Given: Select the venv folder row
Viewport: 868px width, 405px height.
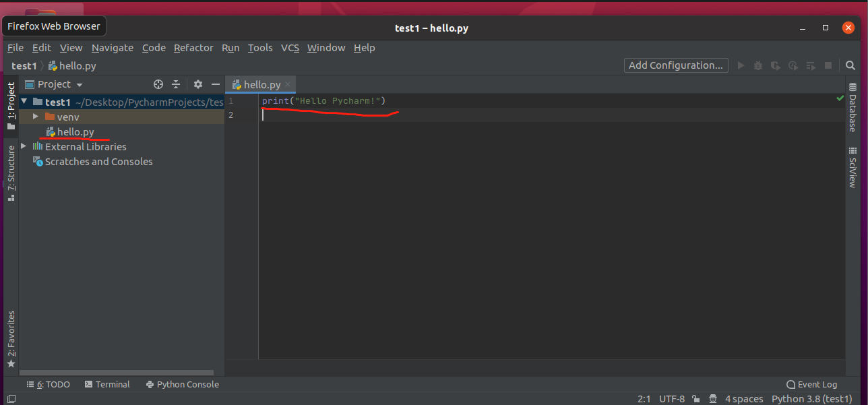Looking at the screenshot, I should [x=121, y=117].
